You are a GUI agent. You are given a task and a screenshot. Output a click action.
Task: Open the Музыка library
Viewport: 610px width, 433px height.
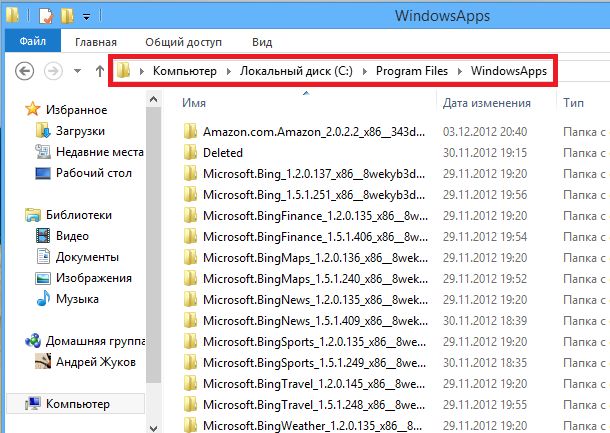pos(77,299)
